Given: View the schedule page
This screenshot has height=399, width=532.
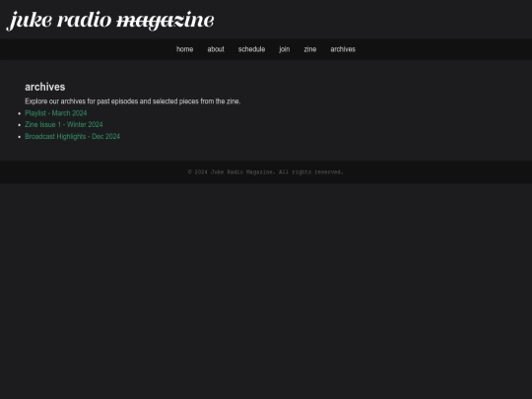Looking at the screenshot, I should coord(251,49).
